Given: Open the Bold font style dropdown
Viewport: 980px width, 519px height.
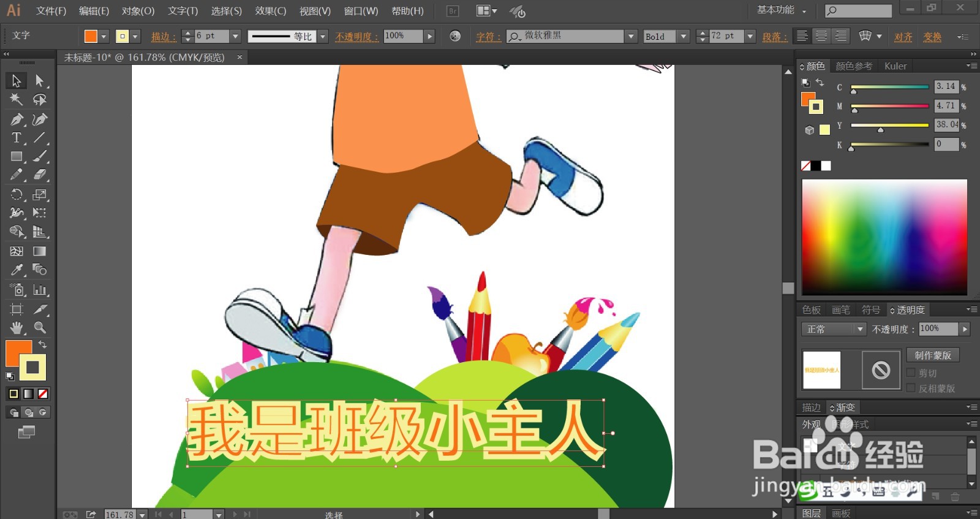Looking at the screenshot, I should point(684,36).
